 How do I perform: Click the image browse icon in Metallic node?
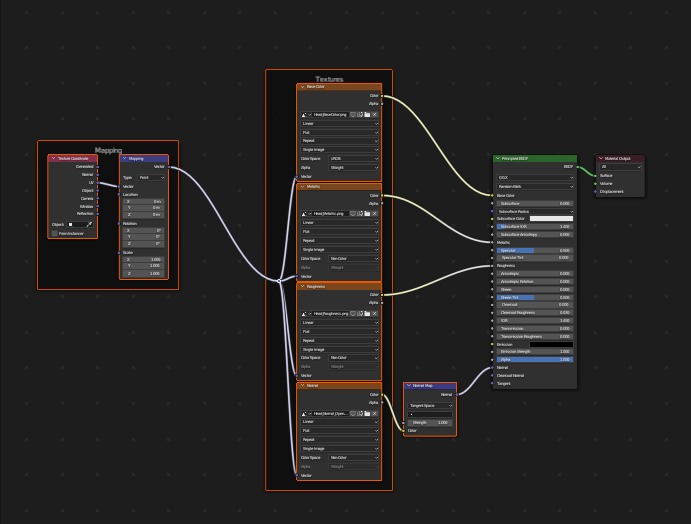(x=306, y=214)
